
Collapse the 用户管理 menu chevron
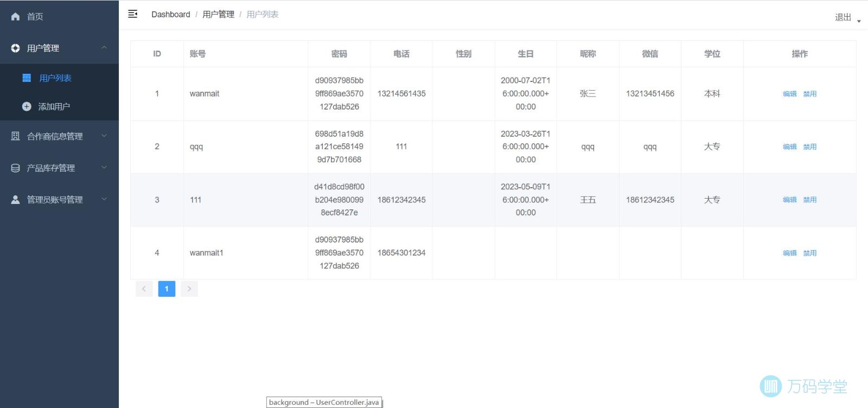(104, 48)
